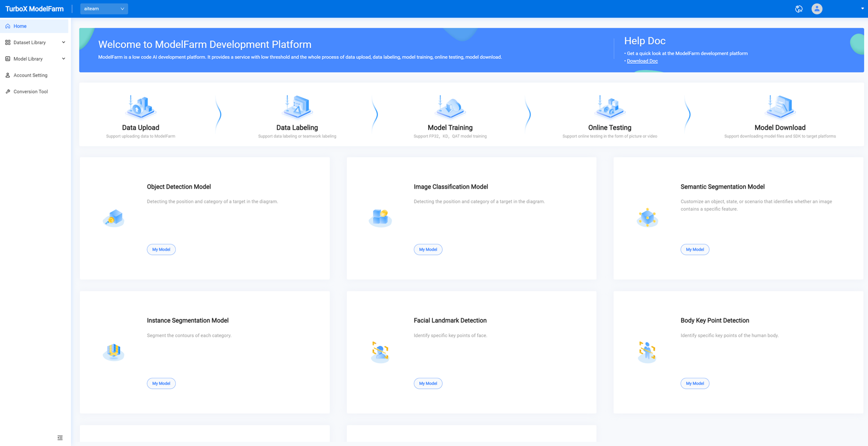The width and height of the screenshot is (868, 446).
Task: Open the Model Library menu item
Action: tap(34, 59)
